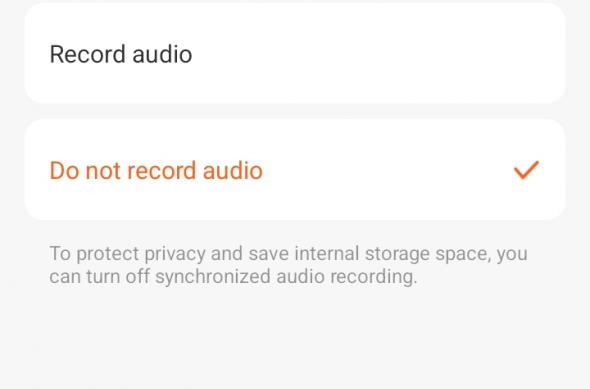Click the privacy and storage description text

[x=288, y=265]
